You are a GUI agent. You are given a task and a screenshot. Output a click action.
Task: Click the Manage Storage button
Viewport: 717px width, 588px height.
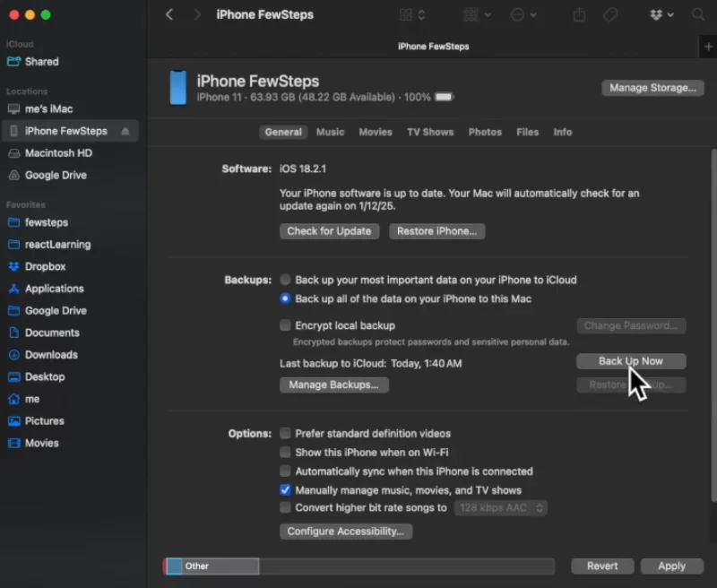(x=652, y=88)
